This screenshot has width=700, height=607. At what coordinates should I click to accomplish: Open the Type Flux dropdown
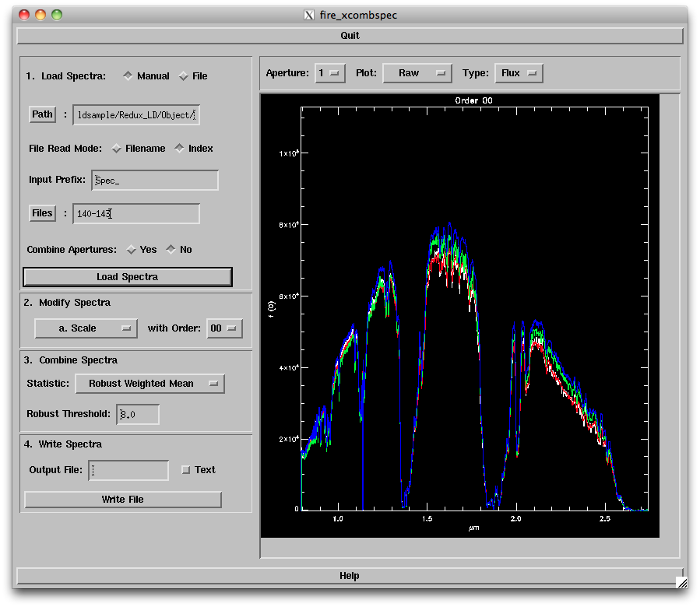519,73
